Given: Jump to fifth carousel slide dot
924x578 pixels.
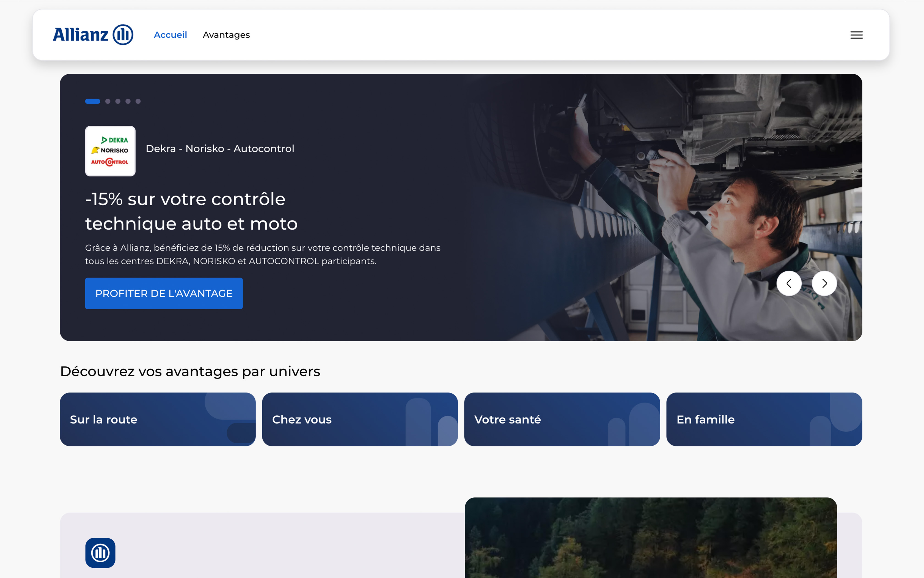Looking at the screenshot, I should click(138, 101).
